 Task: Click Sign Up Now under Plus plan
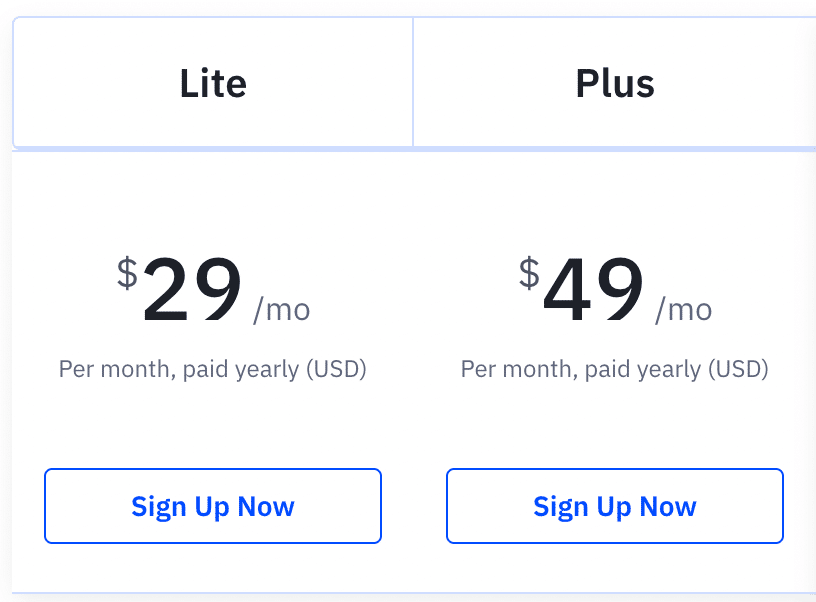click(615, 506)
